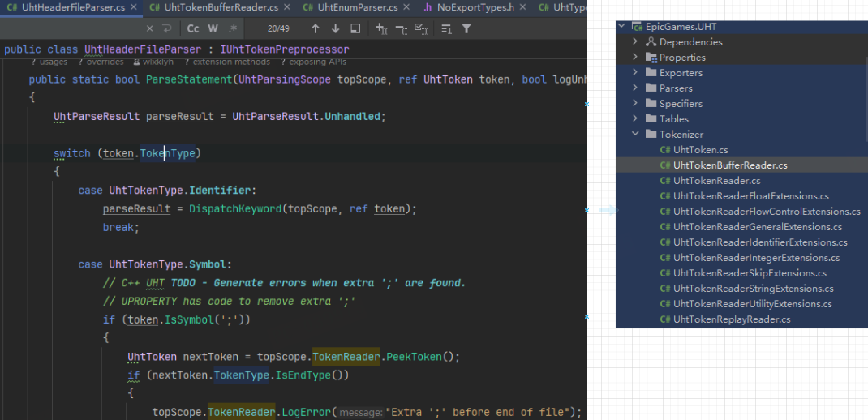The image size is (868, 420).
Task: Add selection for next occurrence
Action: tap(380, 28)
